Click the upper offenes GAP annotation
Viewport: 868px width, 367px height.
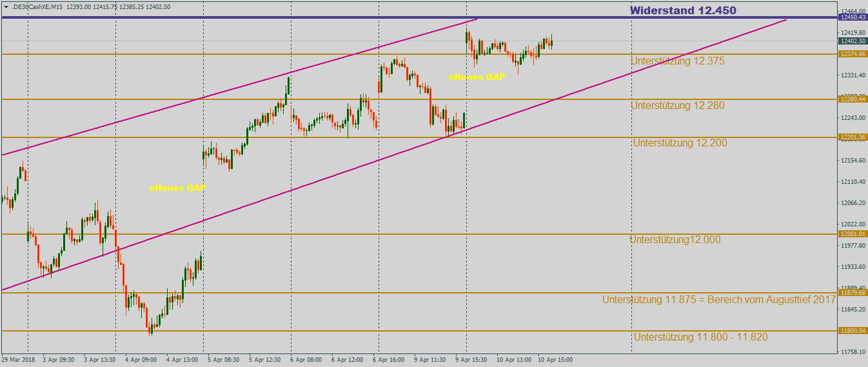point(477,77)
